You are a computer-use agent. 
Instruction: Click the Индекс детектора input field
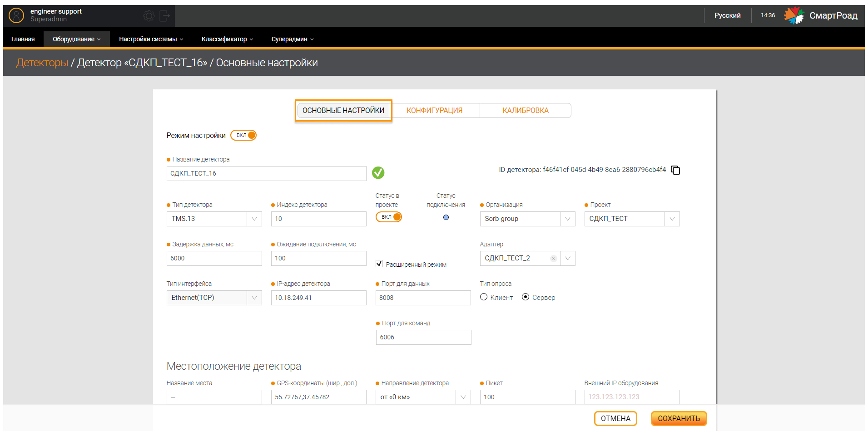pos(319,219)
